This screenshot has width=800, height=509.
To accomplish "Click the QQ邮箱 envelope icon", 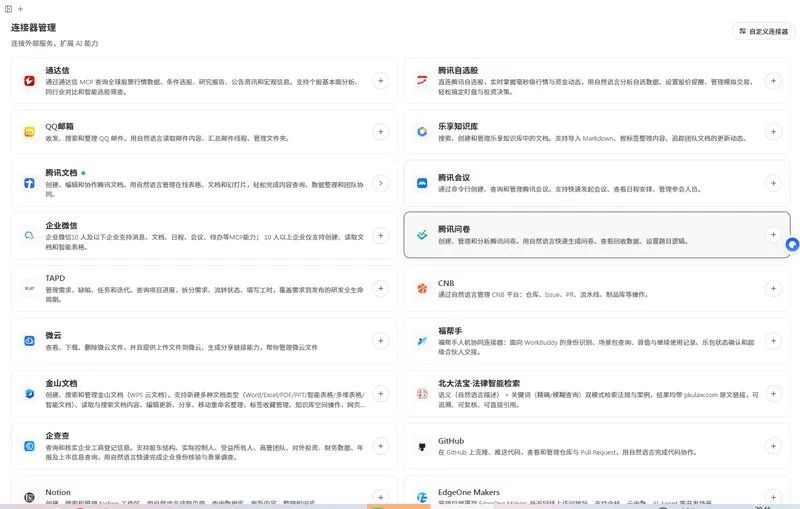I will click(x=30, y=132).
